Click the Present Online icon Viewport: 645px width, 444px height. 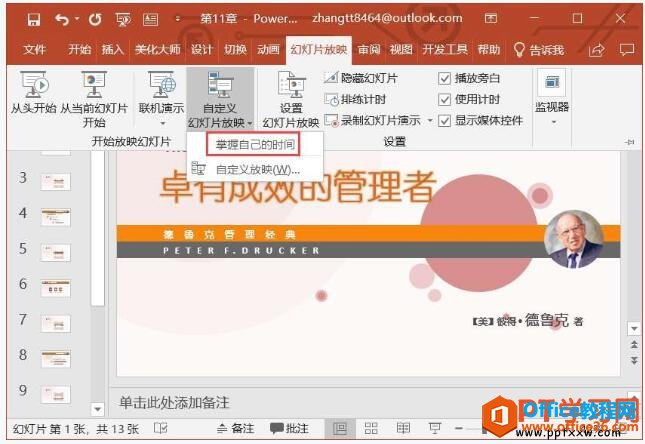(162, 85)
